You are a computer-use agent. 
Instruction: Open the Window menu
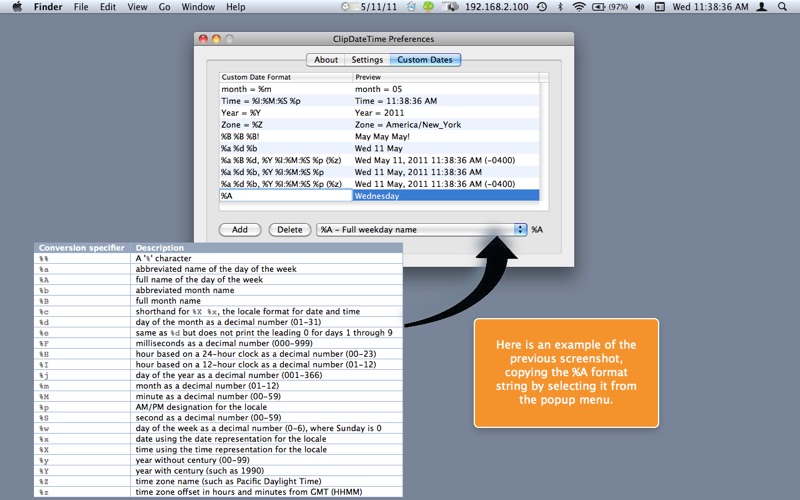click(x=198, y=7)
